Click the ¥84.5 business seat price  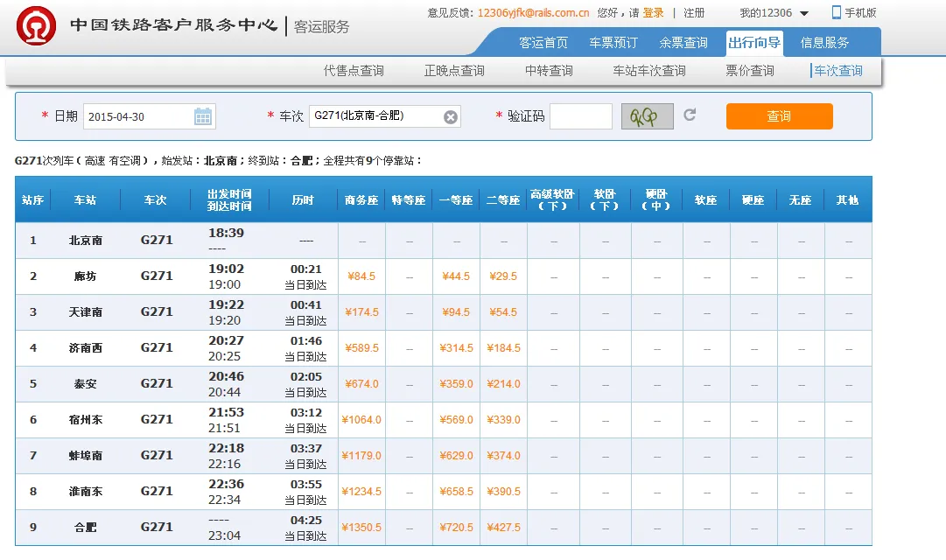pos(361,276)
